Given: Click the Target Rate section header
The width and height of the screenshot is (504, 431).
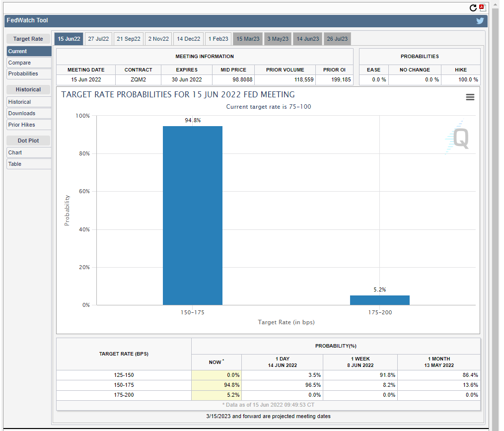Looking at the screenshot, I should 28,39.
